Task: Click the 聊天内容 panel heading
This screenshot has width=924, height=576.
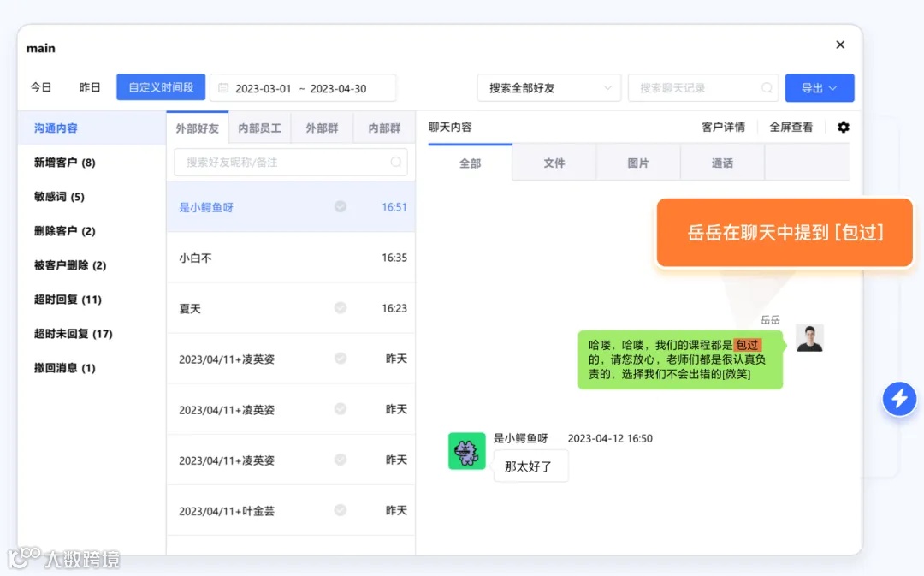Action: coord(450,127)
